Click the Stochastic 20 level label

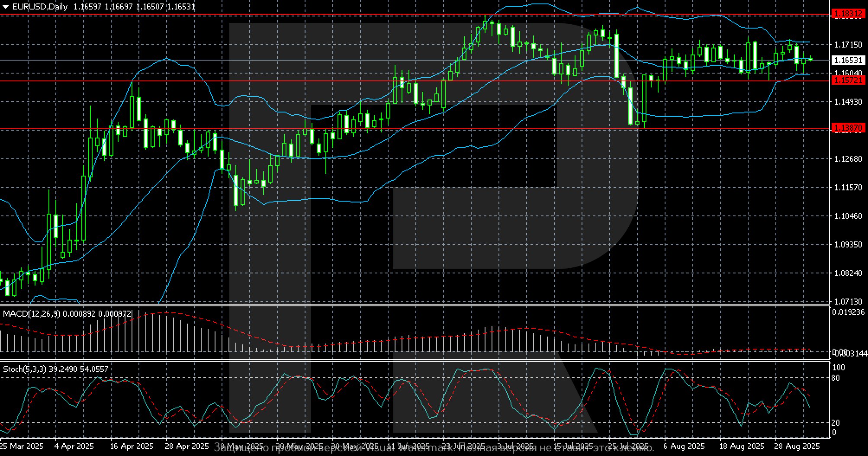coord(836,423)
